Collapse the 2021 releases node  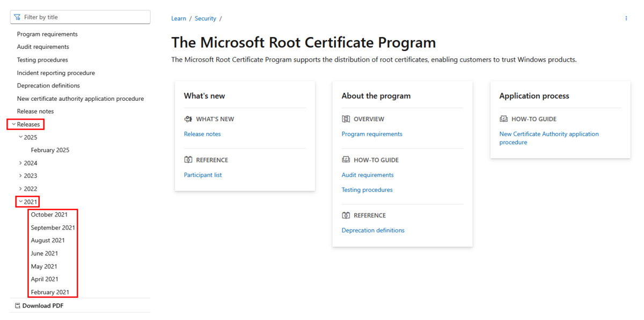coord(21,202)
